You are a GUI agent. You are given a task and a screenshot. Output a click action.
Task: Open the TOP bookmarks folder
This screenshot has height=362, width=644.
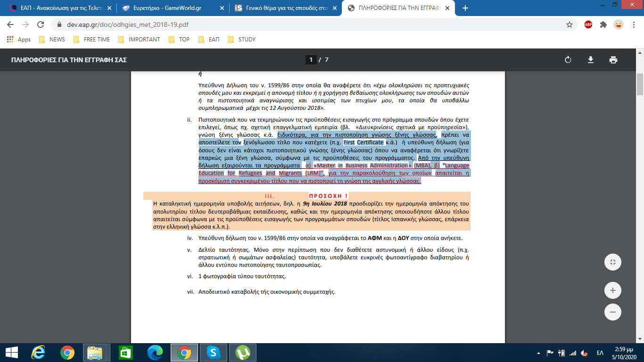[179, 40]
